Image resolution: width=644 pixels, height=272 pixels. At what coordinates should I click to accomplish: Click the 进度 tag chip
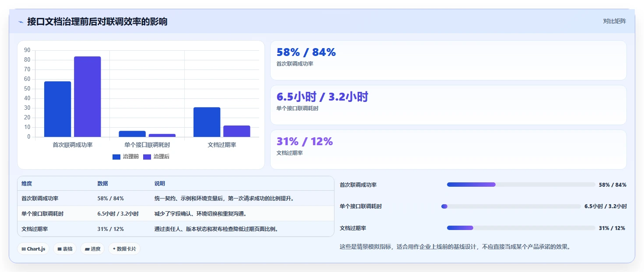[92, 249]
